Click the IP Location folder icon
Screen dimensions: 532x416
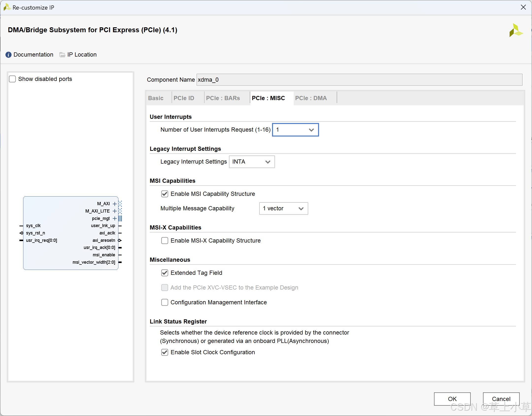click(62, 55)
